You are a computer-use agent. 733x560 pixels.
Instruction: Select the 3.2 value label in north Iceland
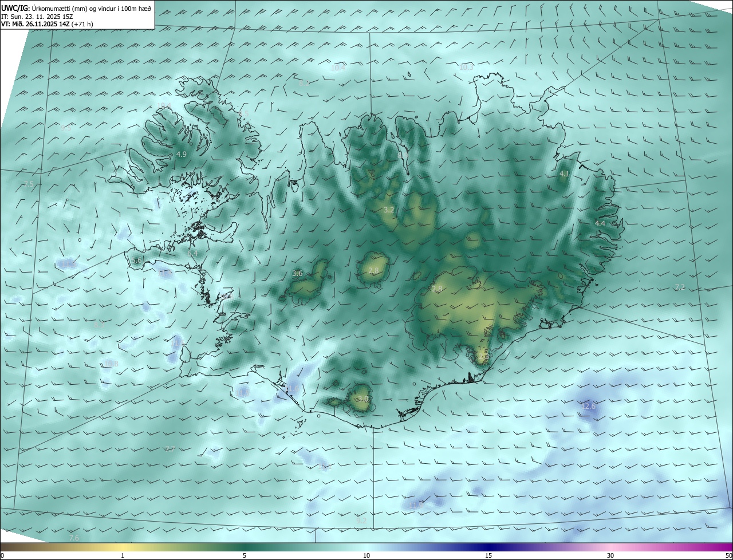coord(389,210)
